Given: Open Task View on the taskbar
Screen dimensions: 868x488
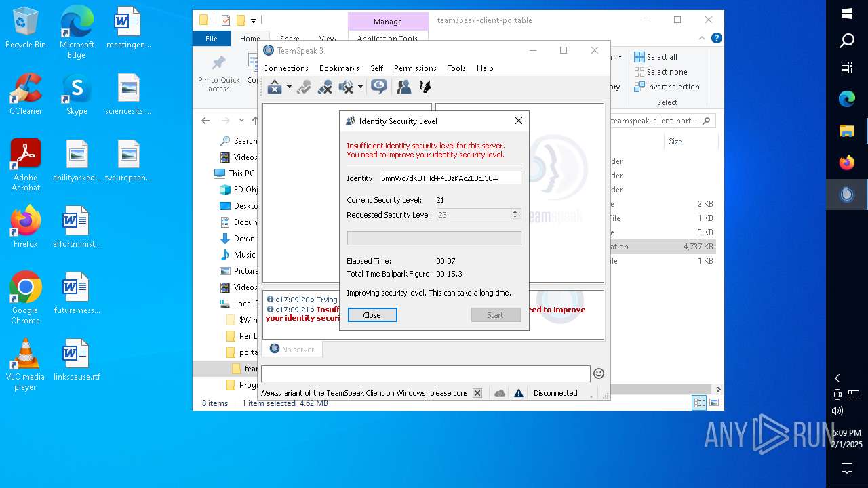Looking at the screenshot, I should pyautogui.click(x=847, y=67).
